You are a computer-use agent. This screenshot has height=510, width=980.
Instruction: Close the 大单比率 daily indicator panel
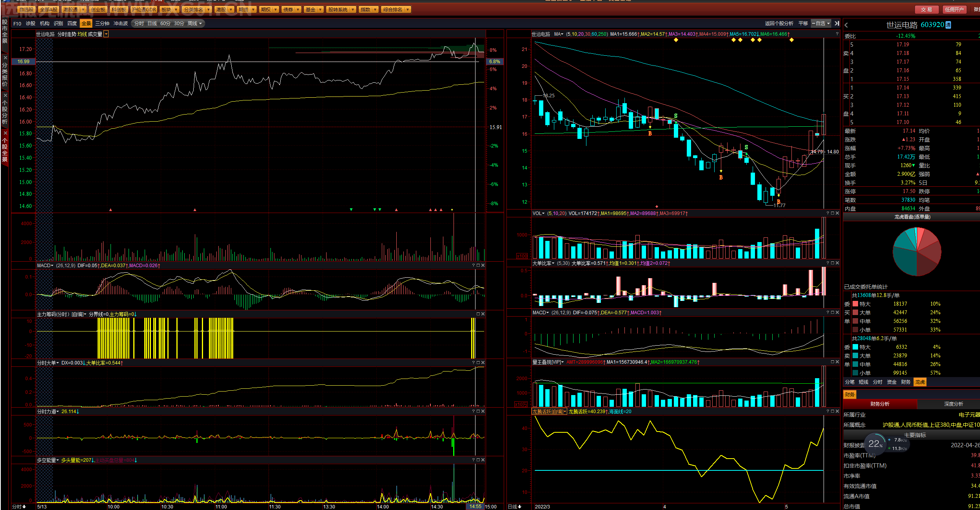837,263
